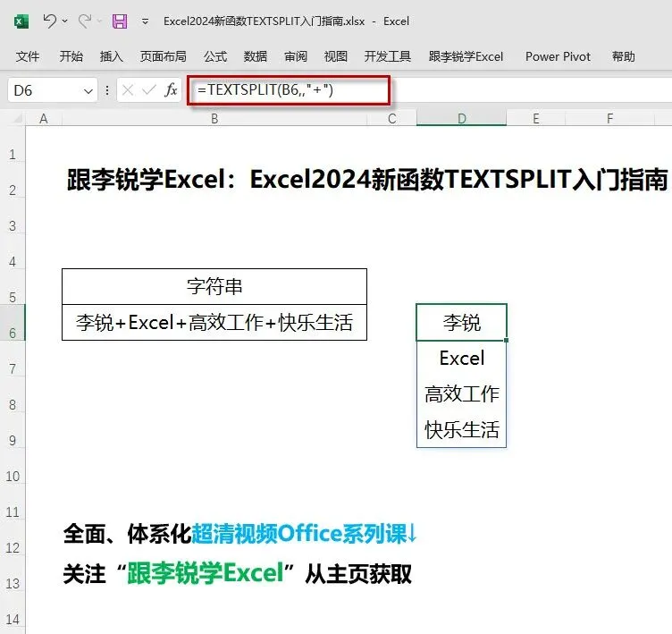The image size is (672, 634).
Task: Open the 公式 tab
Action: [x=215, y=56]
